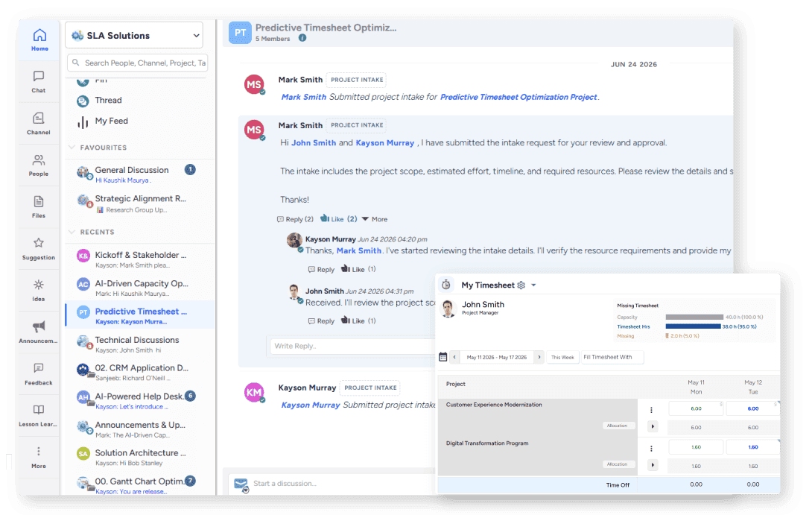Click the search magnifier icon
This screenshot has width=812, height=515.
click(x=75, y=63)
